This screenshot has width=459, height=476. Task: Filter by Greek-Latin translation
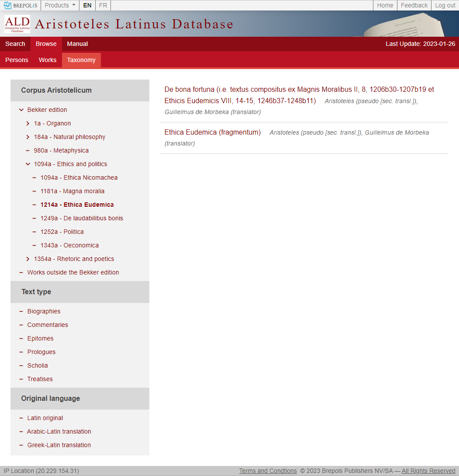point(59,445)
